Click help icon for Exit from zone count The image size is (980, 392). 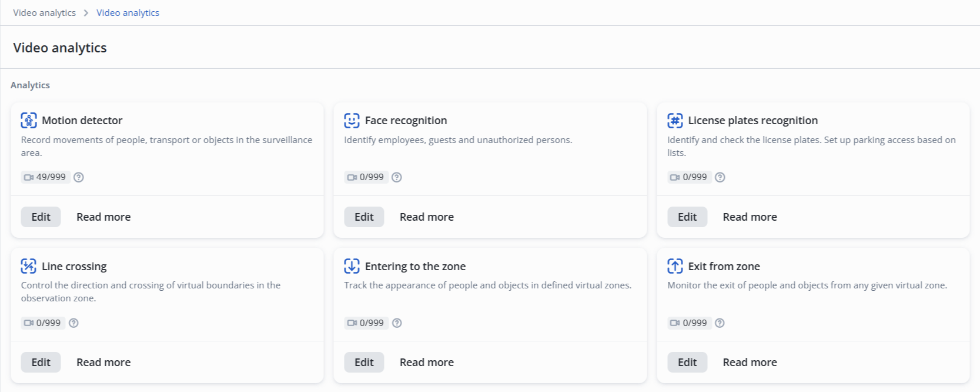[720, 323]
